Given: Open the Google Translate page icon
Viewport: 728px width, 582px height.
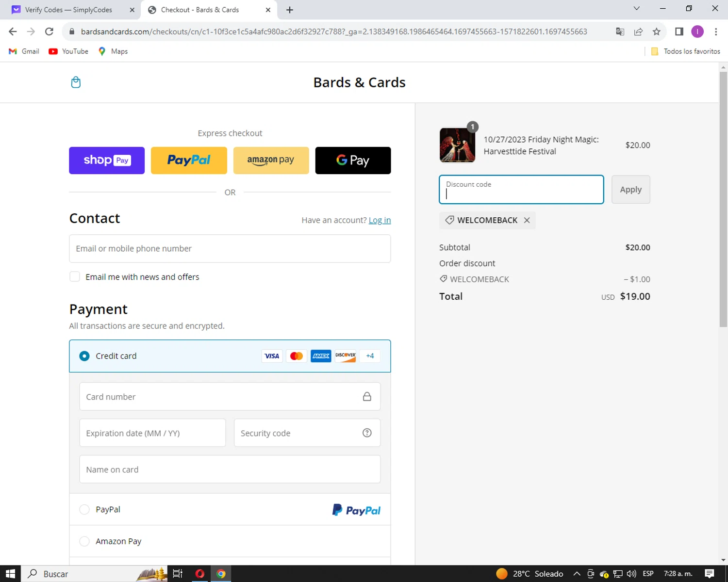Looking at the screenshot, I should click(620, 32).
